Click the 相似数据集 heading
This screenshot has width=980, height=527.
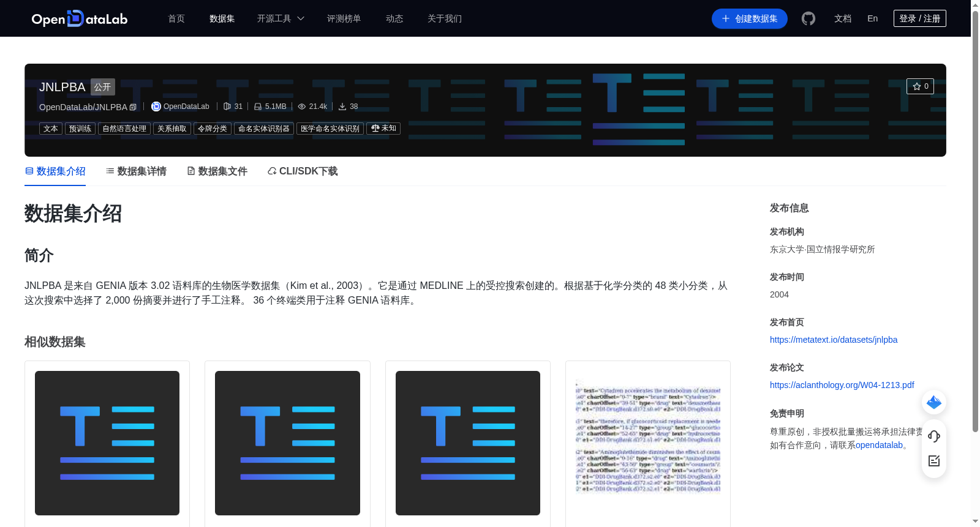click(55, 342)
